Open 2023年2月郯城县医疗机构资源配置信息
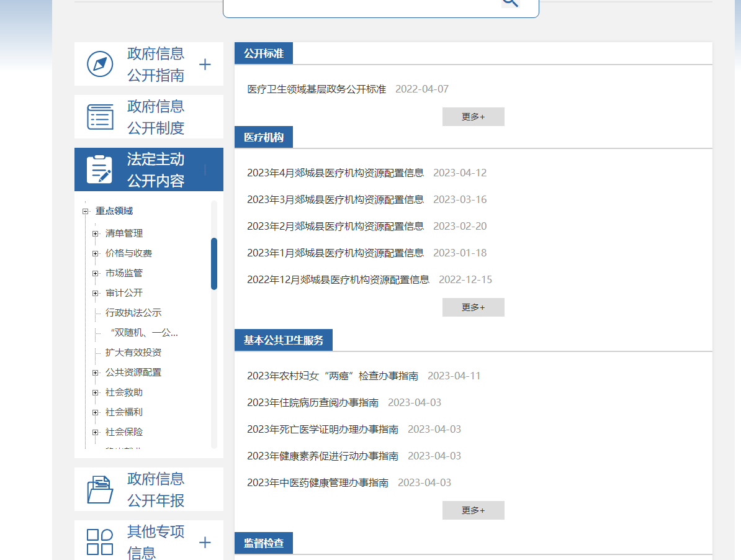Viewport: 741px width, 560px height. tap(336, 227)
